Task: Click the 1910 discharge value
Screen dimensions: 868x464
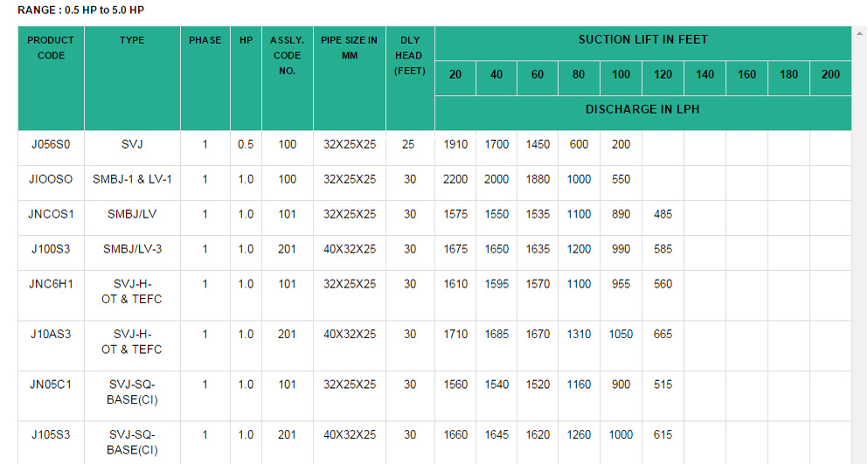Action: 455,144
